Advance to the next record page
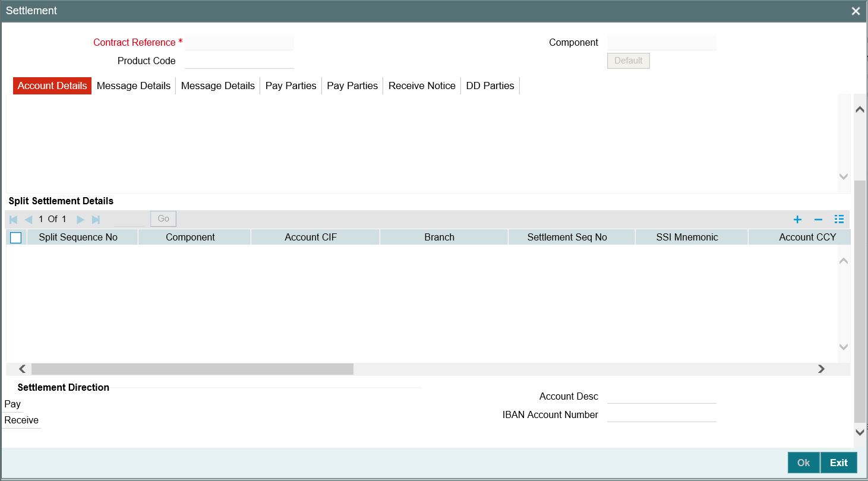Screen dimensions: 868x481 click(80, 219)
